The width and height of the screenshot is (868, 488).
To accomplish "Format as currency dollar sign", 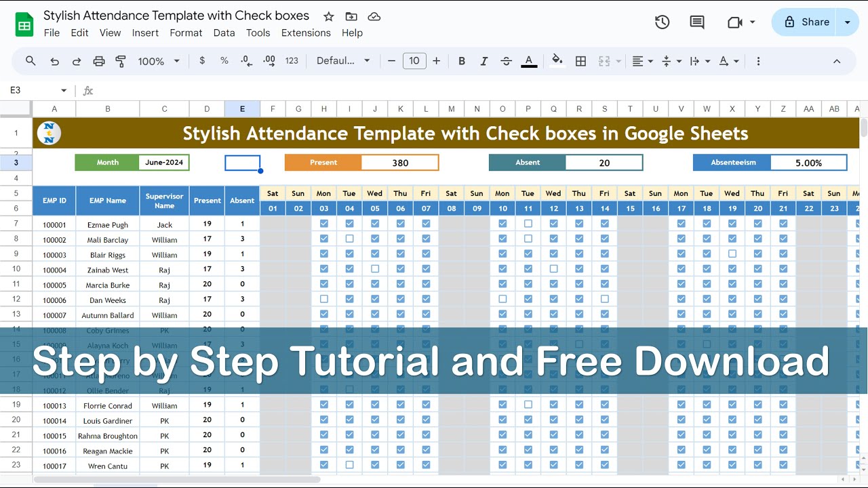I will [202, 61].
